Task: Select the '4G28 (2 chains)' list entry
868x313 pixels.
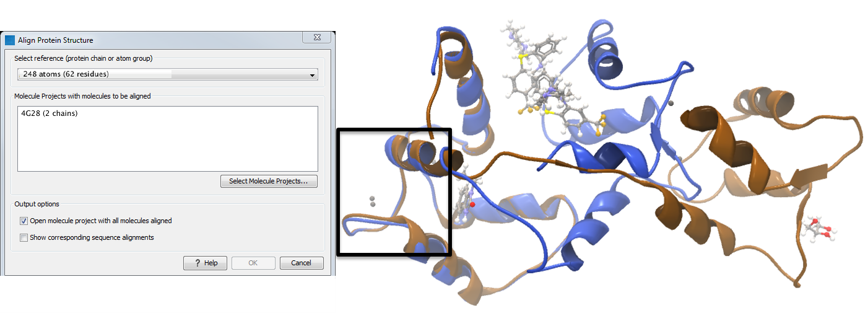Action: point(50,113)
